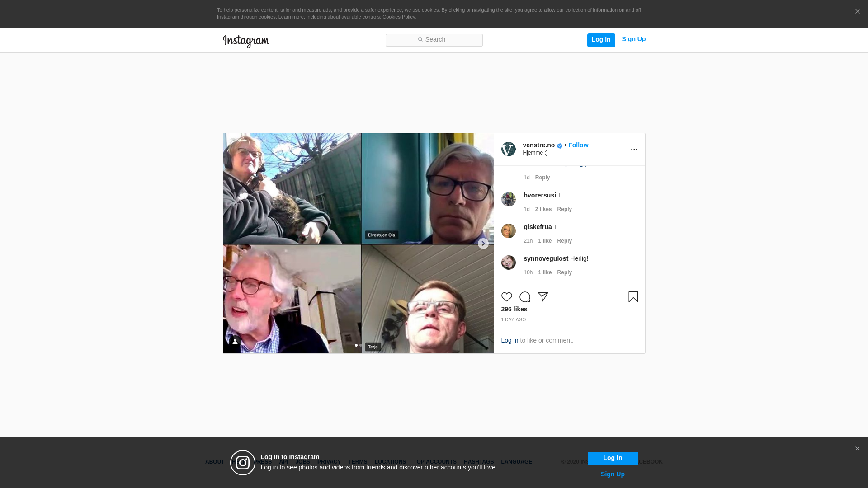The height and width of the screenshot is (488, 868).
Task: Like the post with the heart icon
Action: point(506,297)
